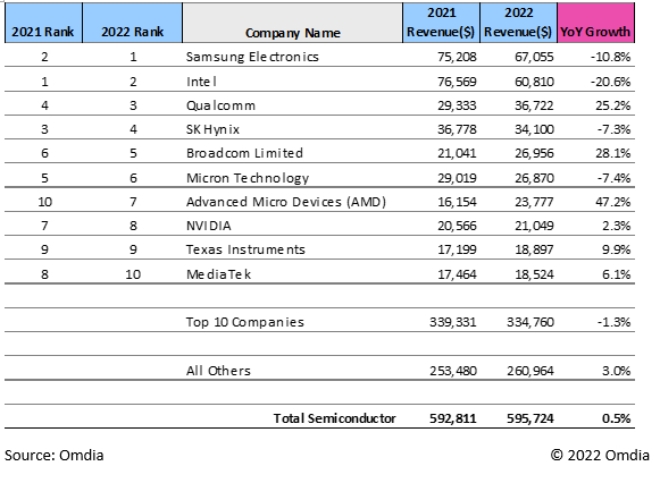
Task: Click NVIDIA's 2021 revenue "20,566"
Action: [457, 226]
